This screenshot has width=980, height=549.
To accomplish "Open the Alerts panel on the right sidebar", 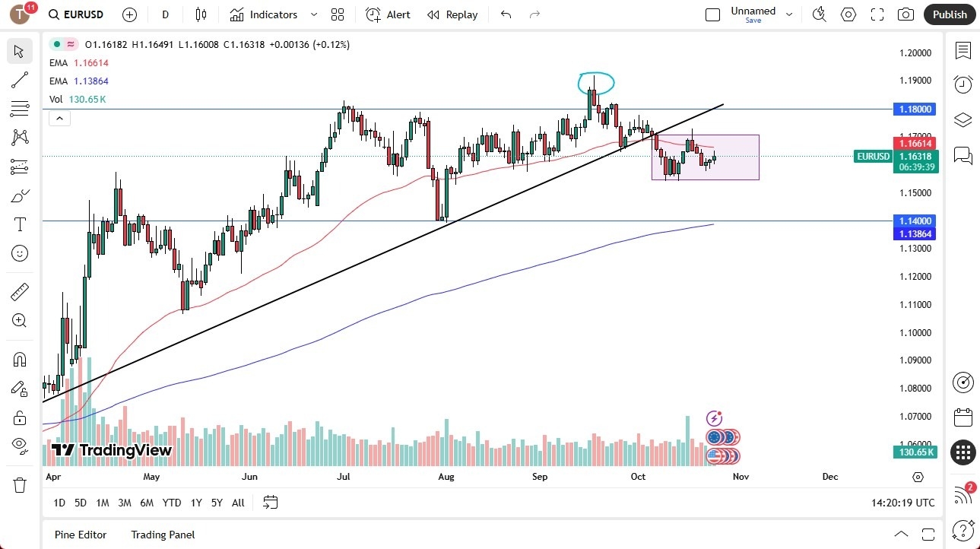I will pos(963,84).
